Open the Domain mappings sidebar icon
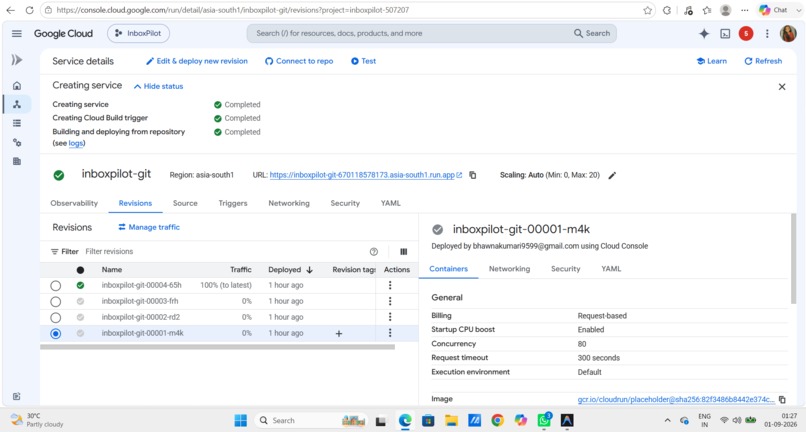The image size is (806, 432). click(17, 161)
